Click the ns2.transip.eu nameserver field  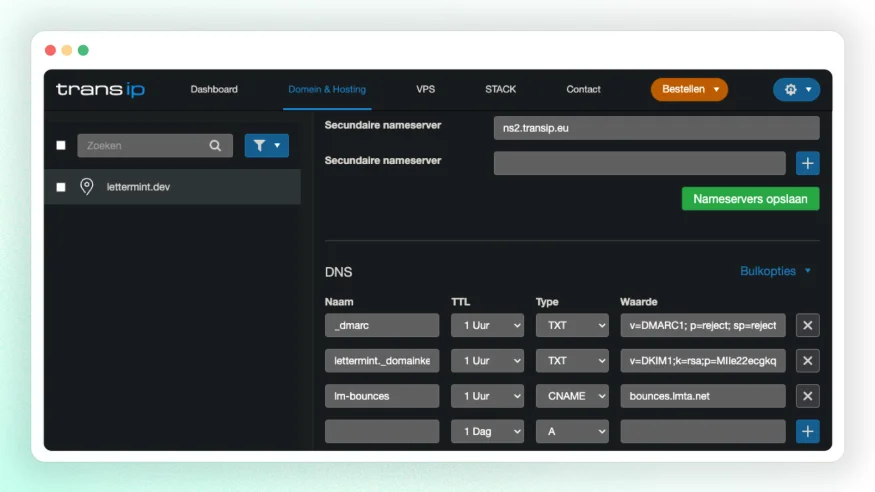click(656, 128)
